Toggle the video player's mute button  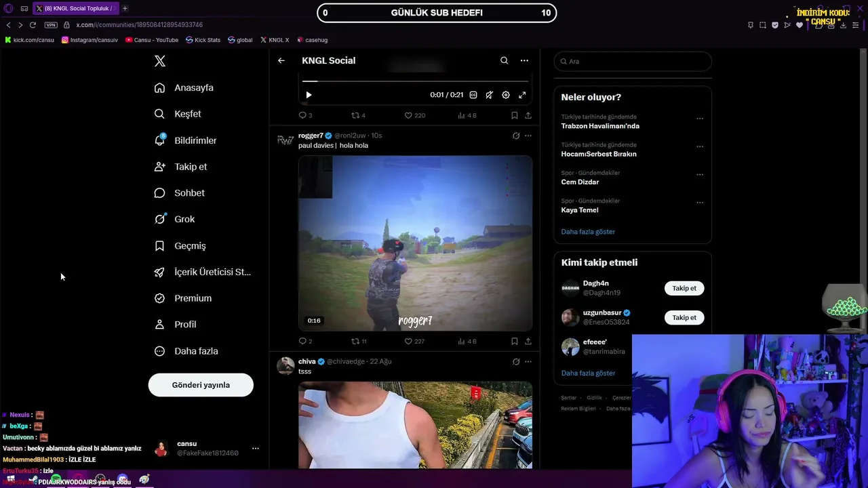[x=489, y=95]
